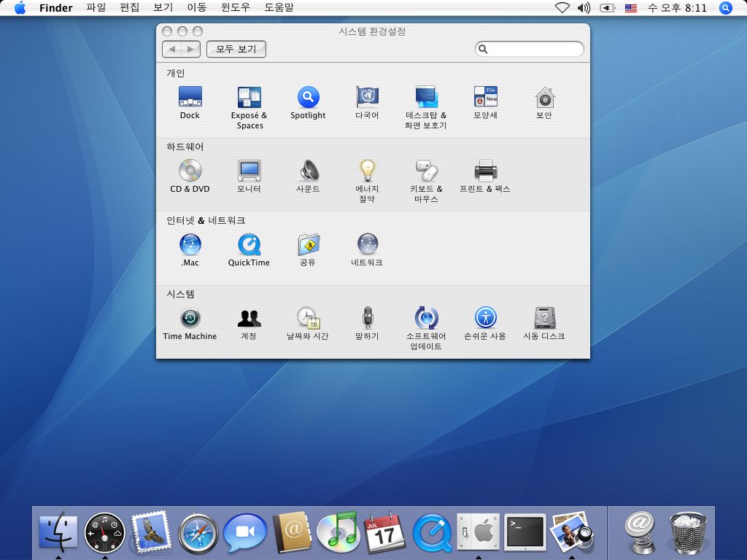Viewport: 747px width, 560px height.
Task: Open the 날짜와 시간 settings
Action: pos(308,319)
